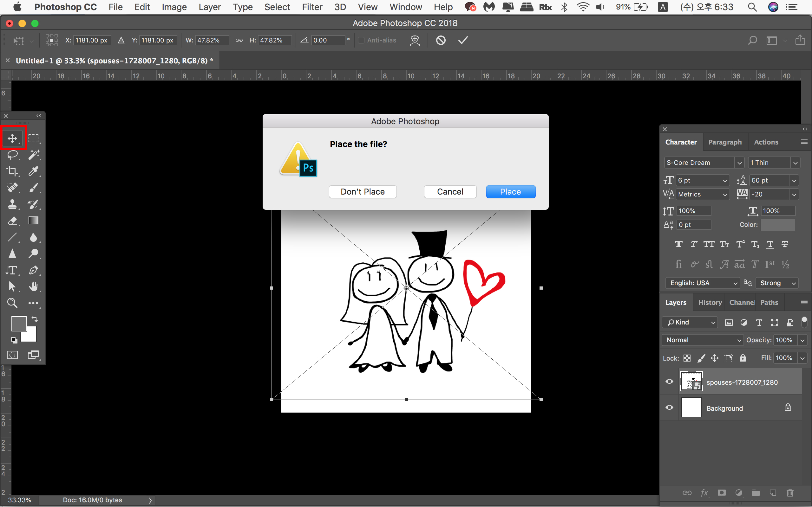Toggle the width-height aspect ratio link
The image size is (812, 507).
click(239, 40)
